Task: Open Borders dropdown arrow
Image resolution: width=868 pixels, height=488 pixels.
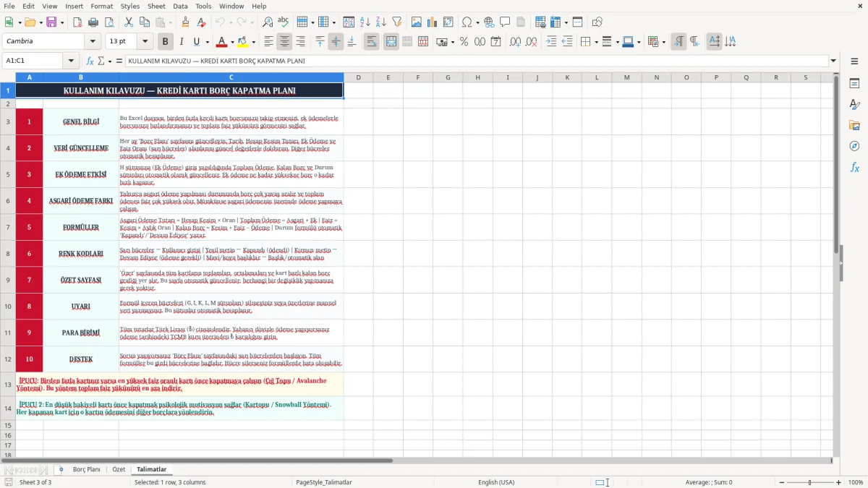Action: [595, 42]
